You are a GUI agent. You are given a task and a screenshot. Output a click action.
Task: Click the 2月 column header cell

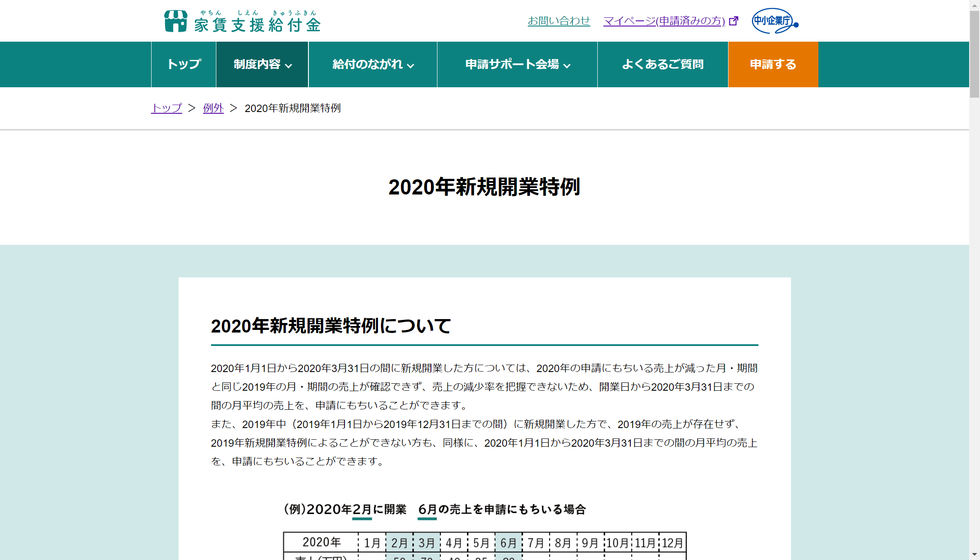[x=399, y=543]
